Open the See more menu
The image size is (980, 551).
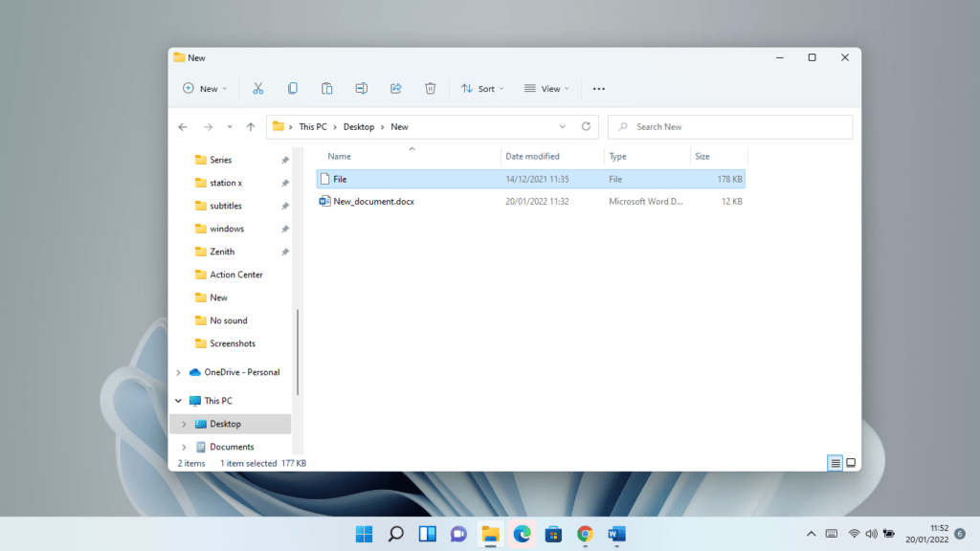coord(599,88)
